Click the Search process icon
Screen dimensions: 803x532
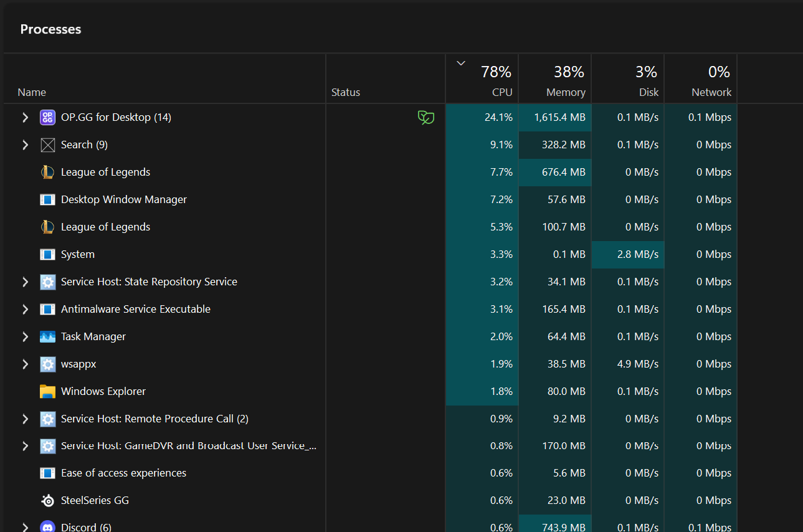coord(47,145)
